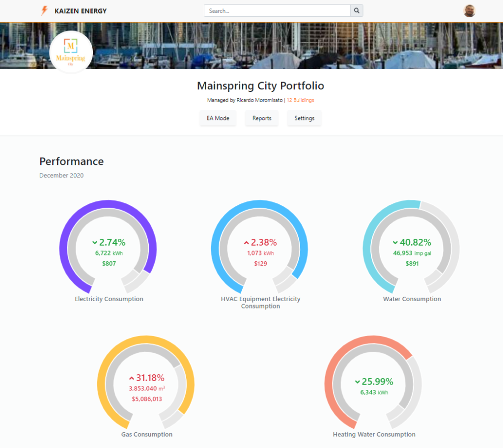Open EA Mode
The width and height of the screenshot is (503, 448).
tap(218, 118)
